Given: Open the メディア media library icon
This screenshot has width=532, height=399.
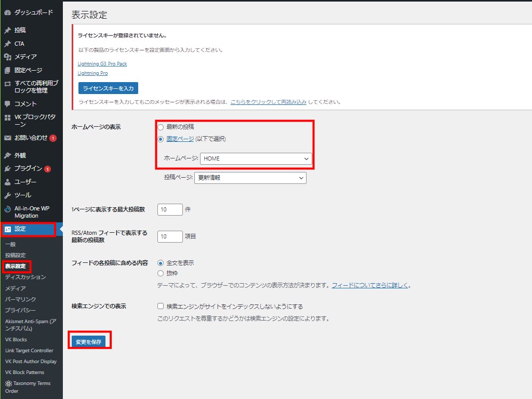Looking at the screenshot, I should pos(7,57).
